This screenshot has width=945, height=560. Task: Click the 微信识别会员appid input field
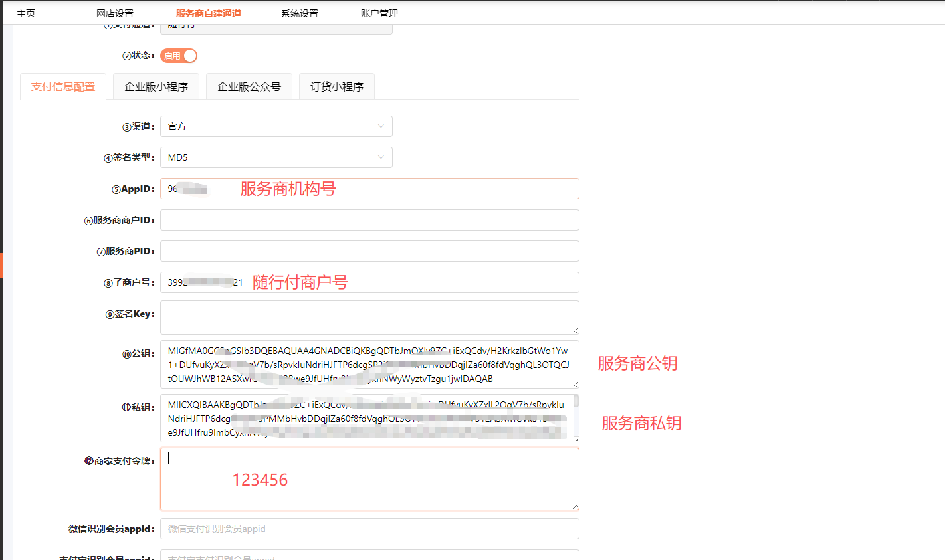[x=369, y=529]
